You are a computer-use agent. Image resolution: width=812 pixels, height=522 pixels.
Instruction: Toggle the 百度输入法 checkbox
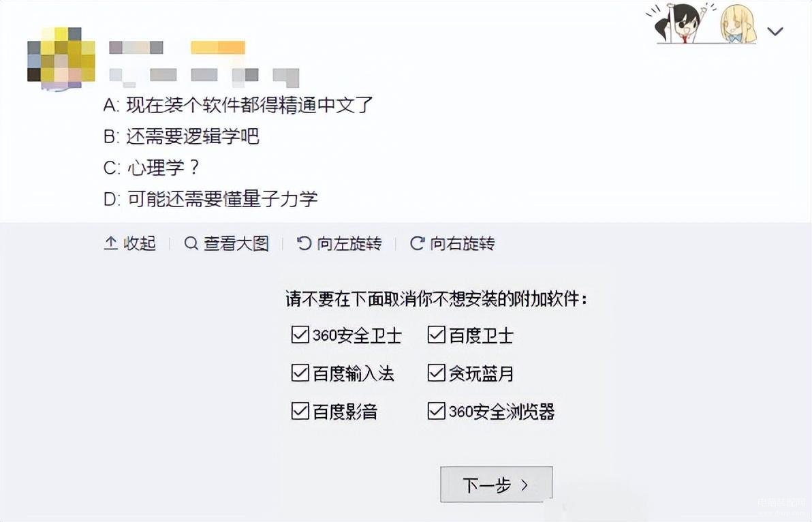pyautogui.click(x=300, y=372)
